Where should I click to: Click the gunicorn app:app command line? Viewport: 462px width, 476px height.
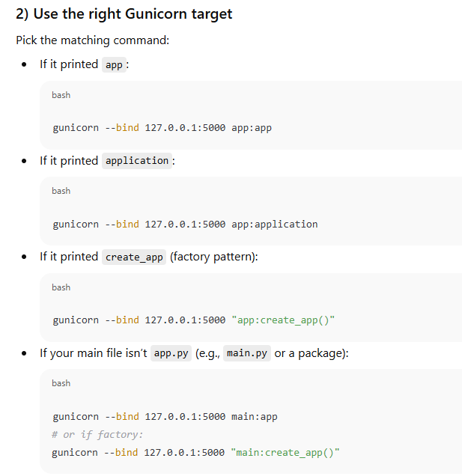tap(162, 128)
